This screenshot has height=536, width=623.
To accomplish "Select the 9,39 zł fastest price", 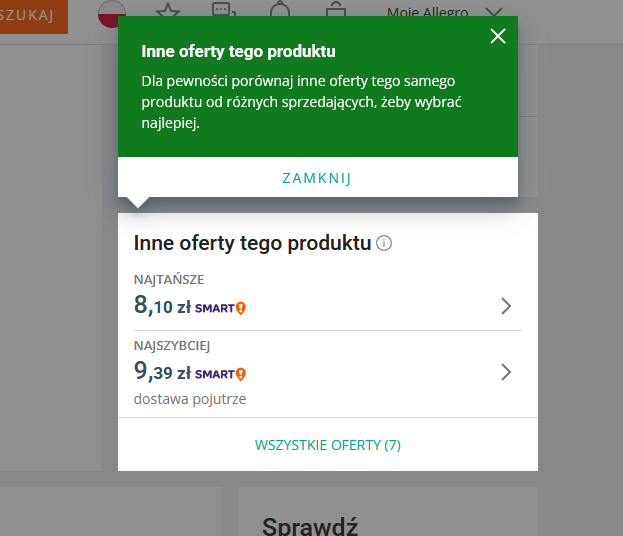I will pos(161,372).
